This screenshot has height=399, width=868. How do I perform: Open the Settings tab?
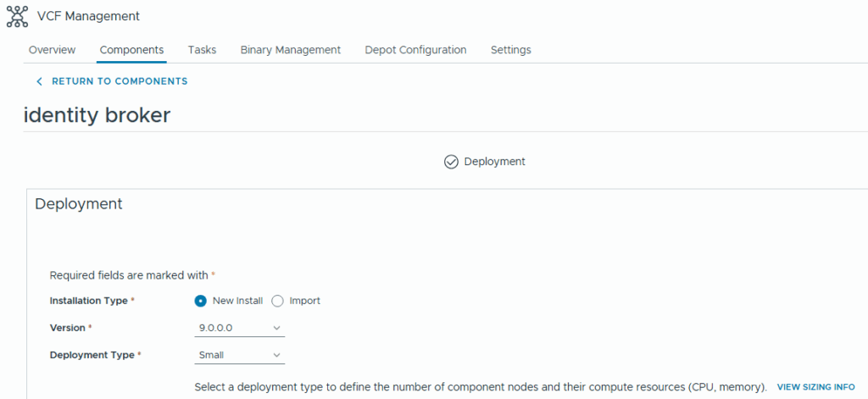510,50
